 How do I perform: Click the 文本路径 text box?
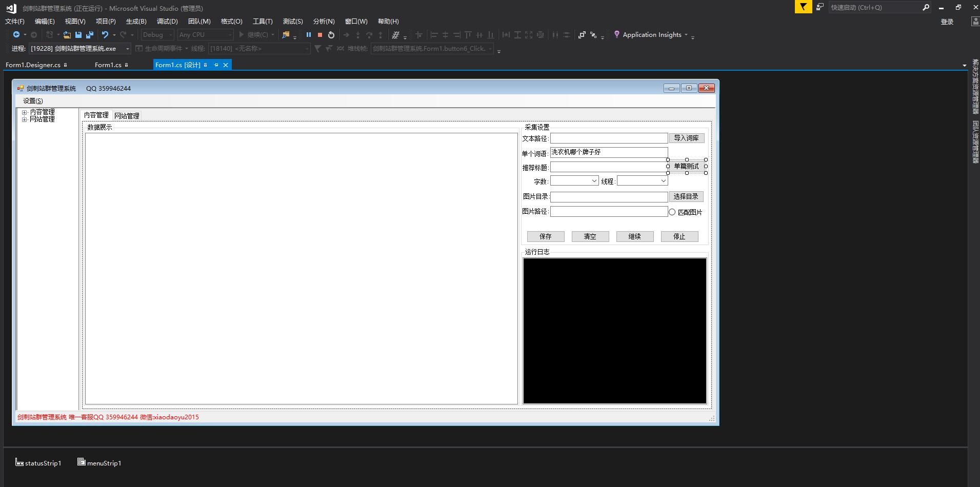tap(609, 138)
